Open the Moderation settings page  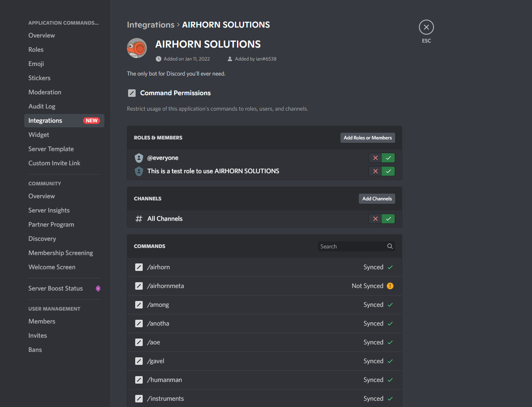tap(64, 92)
